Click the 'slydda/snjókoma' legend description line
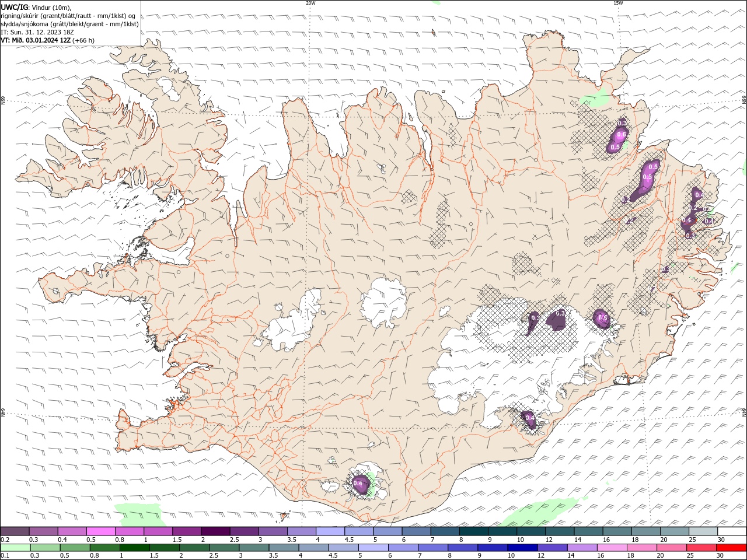This screenshot has height=560, width=747. point(70,24)
